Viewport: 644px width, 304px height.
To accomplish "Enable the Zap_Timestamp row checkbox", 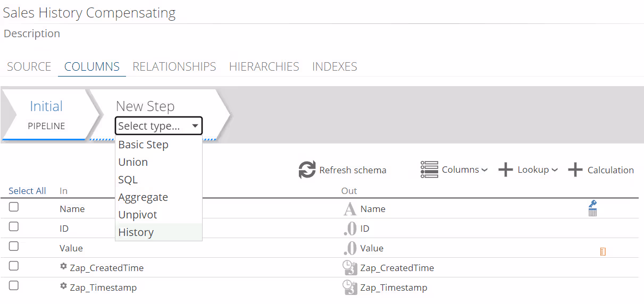I will [x=14, y=286].
